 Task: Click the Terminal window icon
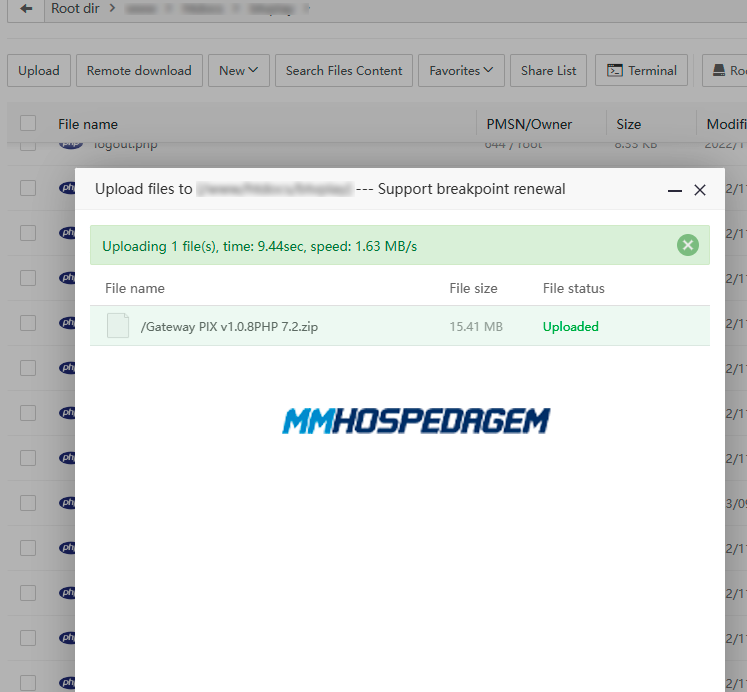(x=615, y=70)
